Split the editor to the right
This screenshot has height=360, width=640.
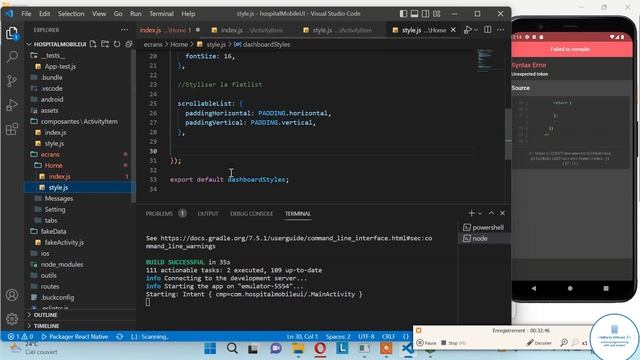click(487, 29)
